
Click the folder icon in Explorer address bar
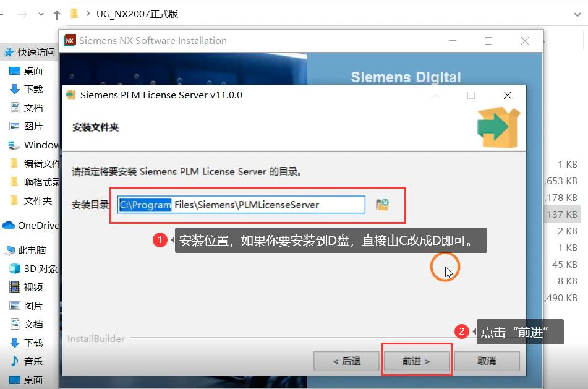[x=74, y=14]
